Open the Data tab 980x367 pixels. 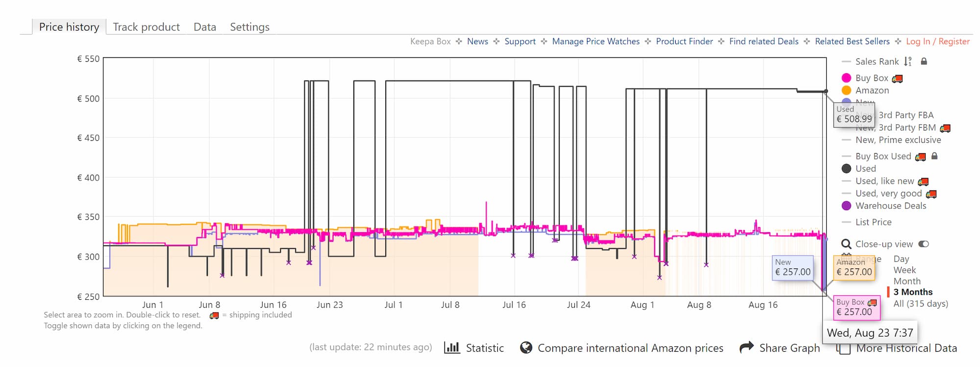(x=205, y=27)
